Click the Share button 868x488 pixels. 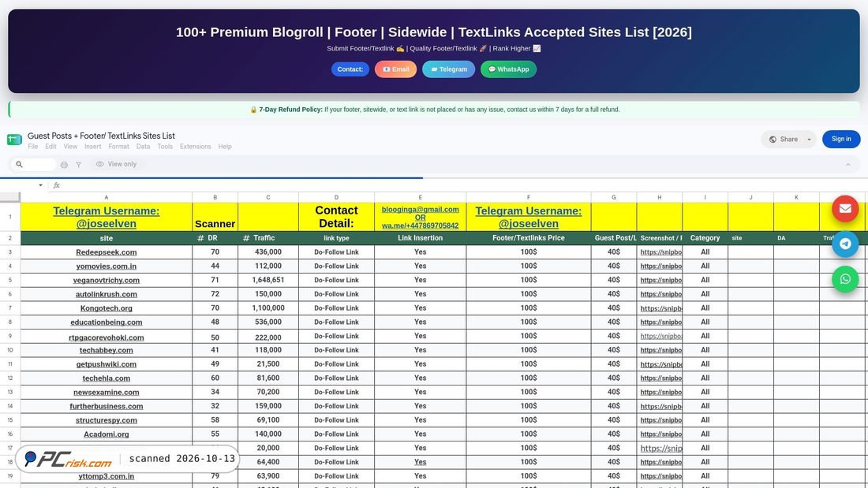(x=784, y=140)
